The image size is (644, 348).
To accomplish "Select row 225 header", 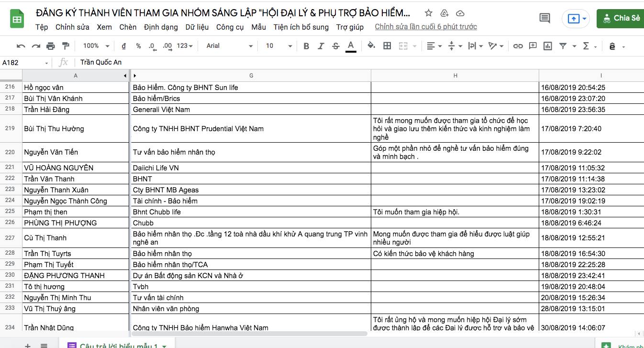I will click(11, 212).
